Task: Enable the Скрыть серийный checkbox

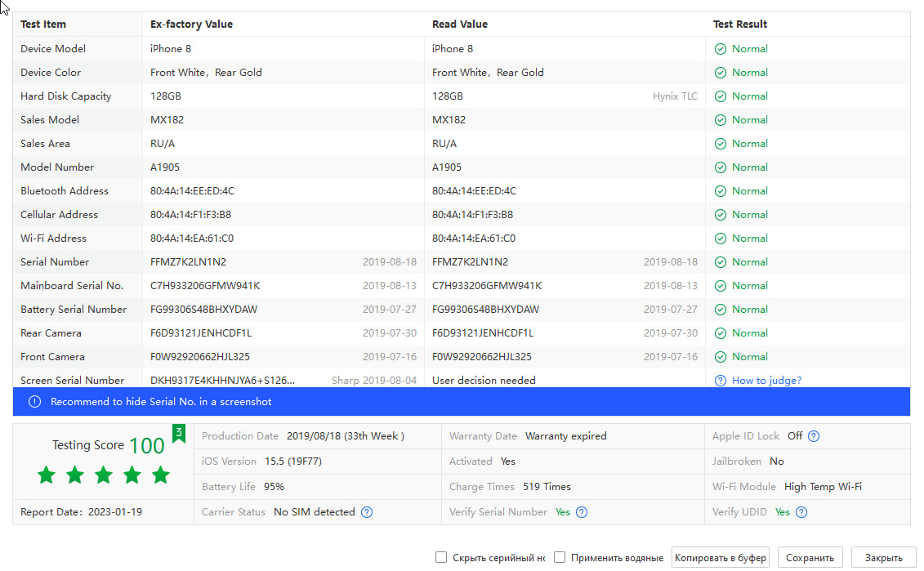Action: [441, 557]
